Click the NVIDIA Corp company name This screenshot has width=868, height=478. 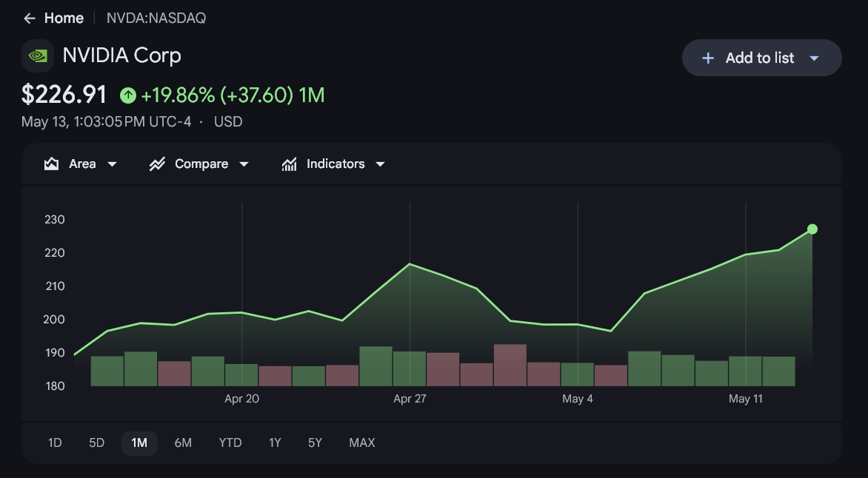coord(121,56)
